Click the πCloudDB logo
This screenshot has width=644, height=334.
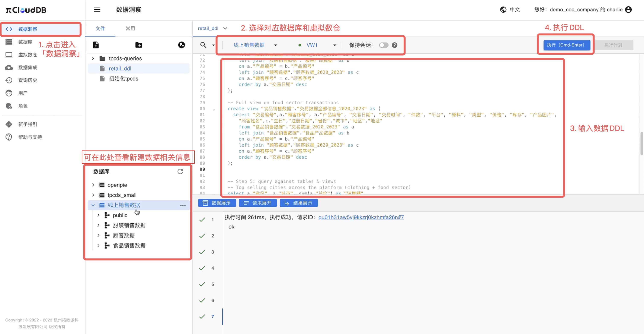(x=26, y=10)
